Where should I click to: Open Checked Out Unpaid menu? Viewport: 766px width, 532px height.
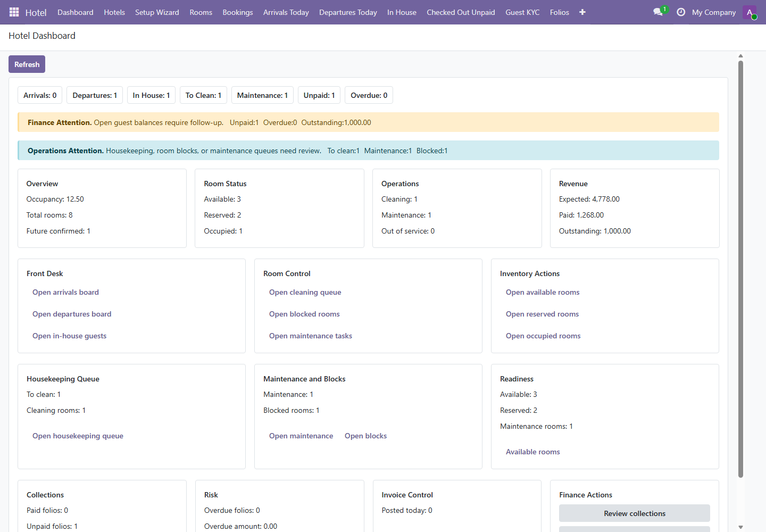pyautogui.click(x=461, y=12)
